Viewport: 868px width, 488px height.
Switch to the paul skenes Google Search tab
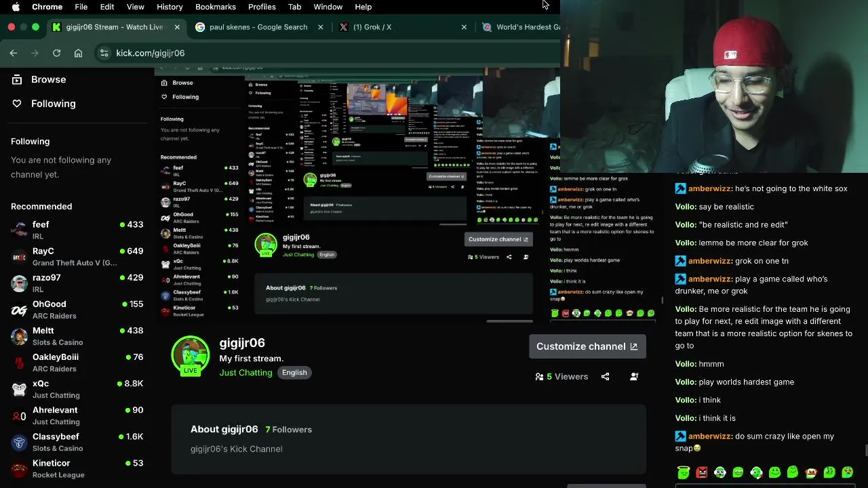tap(258, 27)
